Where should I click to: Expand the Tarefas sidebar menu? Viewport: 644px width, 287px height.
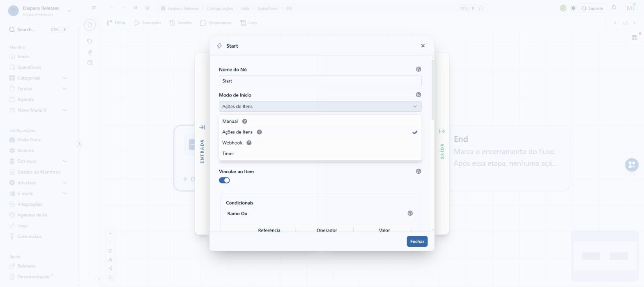coord(64,89)
